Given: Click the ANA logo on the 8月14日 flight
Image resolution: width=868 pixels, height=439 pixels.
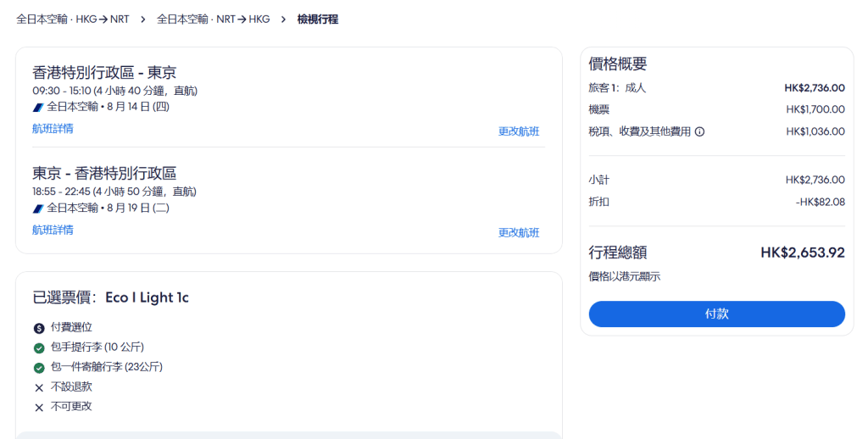Looking at the screenshot, I should (38, 107).
